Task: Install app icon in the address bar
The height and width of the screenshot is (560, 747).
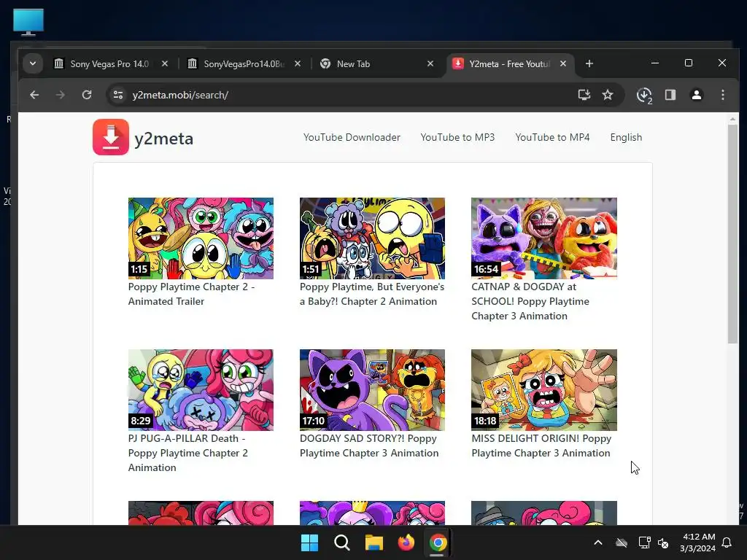Action: [x=584, y=95]
